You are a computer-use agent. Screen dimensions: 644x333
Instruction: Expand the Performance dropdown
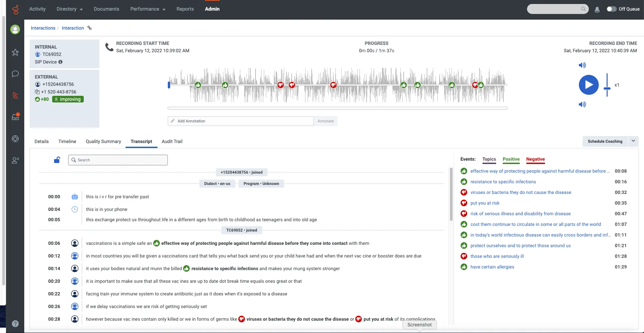pos(147,9)
